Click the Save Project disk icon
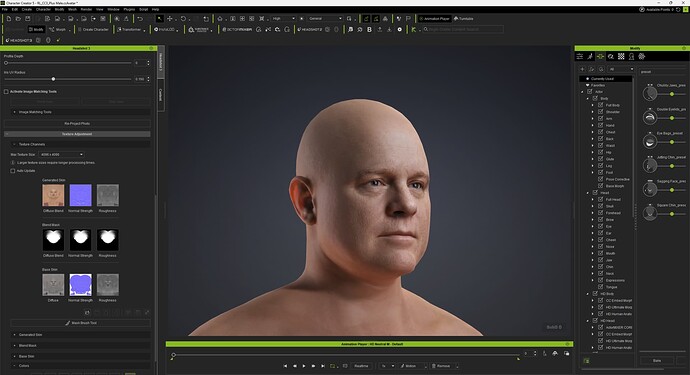Image resolution: width=690 pixels, height=375 pixels. 28,18
